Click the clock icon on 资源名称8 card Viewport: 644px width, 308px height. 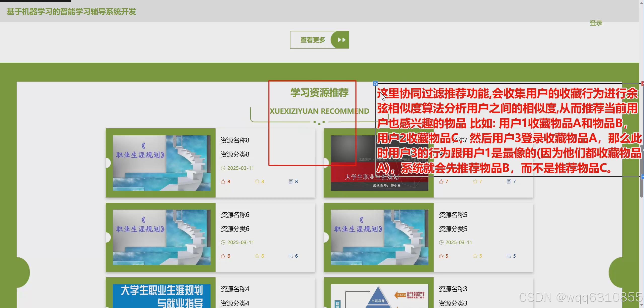(x=223, y=168)
